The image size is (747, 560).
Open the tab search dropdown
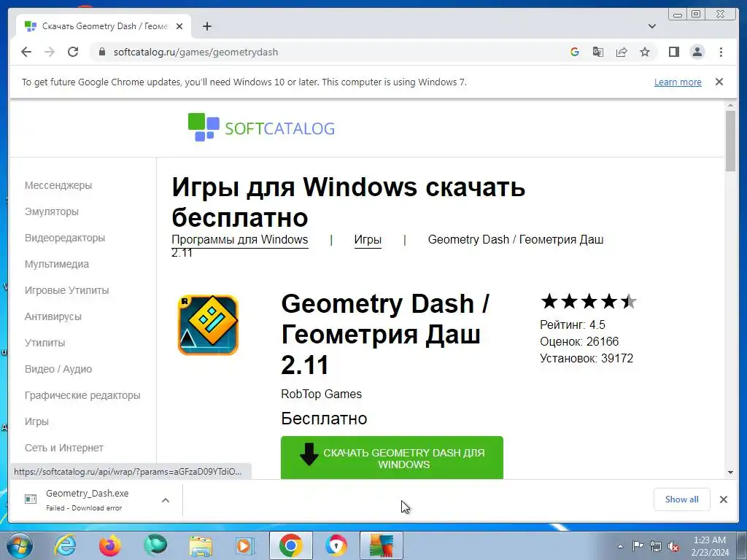click(x=652, y=26)
